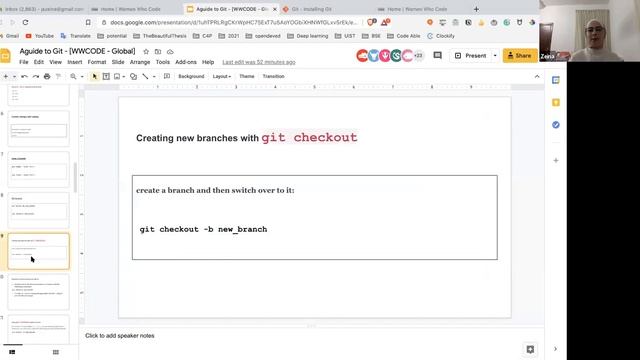The image size is (640, 360).
Task: Click the move to folder icon
Action: coord(158,51)
